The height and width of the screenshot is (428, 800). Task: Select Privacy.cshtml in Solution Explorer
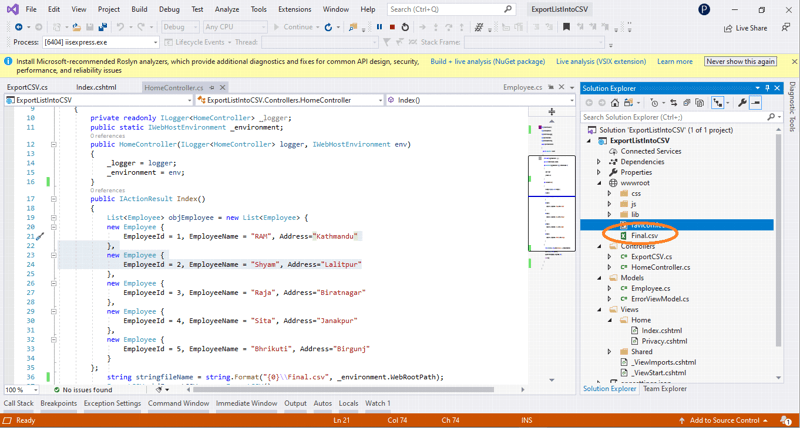coord(664,341)
